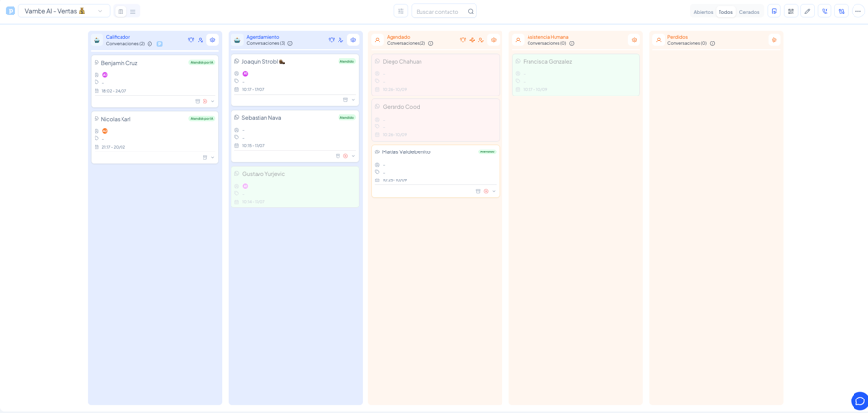Open settings gear for Perdidos column
868x413 pixels.
[773, 41]
